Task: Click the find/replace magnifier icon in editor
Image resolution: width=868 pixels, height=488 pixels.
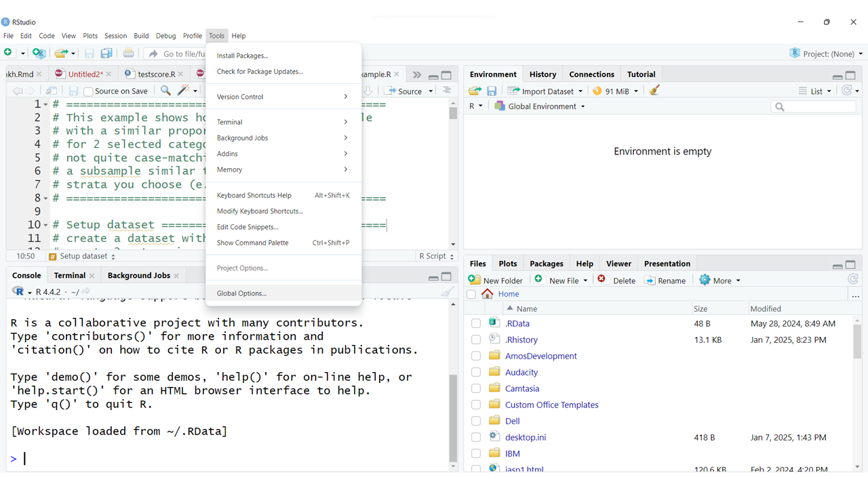Action: pos(165,91)
